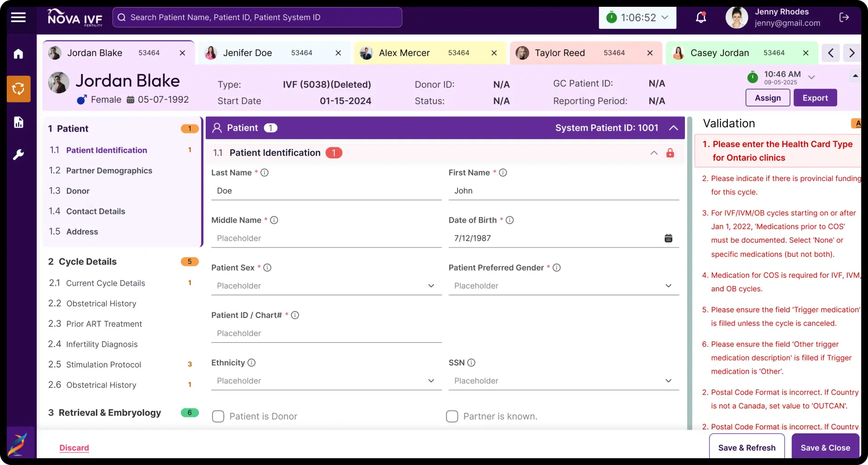The image size is (868, 465).
Task: Enable the Partner is known checkbox
Action: (452, 417)
